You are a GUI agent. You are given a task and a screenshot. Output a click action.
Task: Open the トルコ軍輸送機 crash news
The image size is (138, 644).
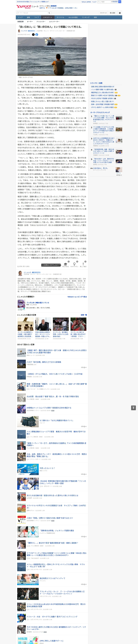pos(56,433)
